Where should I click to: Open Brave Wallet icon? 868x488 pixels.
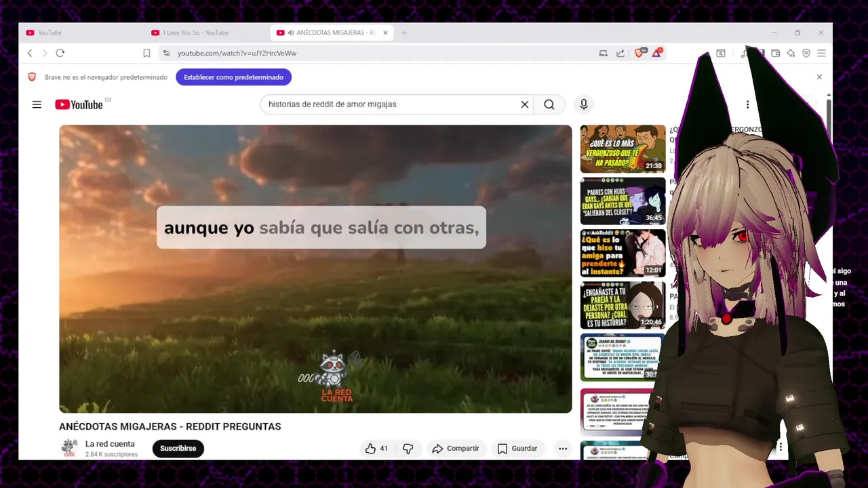pos(776,53)
